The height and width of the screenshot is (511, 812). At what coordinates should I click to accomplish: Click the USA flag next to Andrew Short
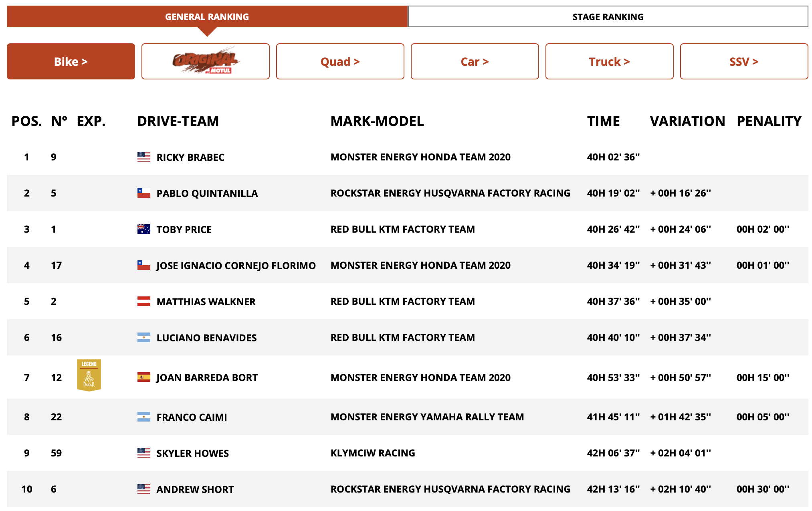click(x=144, y=489)
